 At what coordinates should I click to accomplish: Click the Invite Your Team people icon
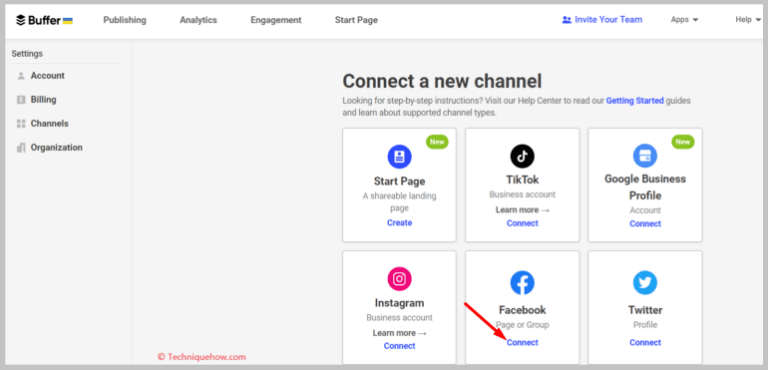(567, 20)
